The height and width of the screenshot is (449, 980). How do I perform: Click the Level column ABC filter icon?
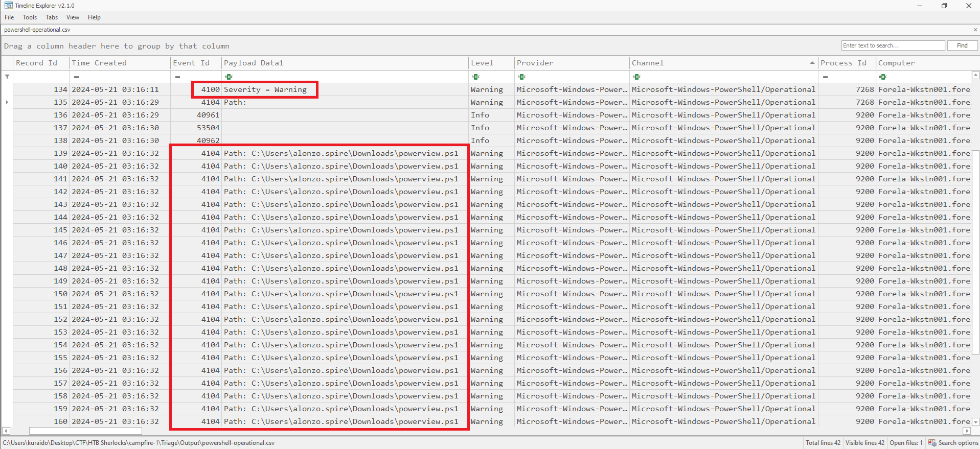click(x=475, y=77)
